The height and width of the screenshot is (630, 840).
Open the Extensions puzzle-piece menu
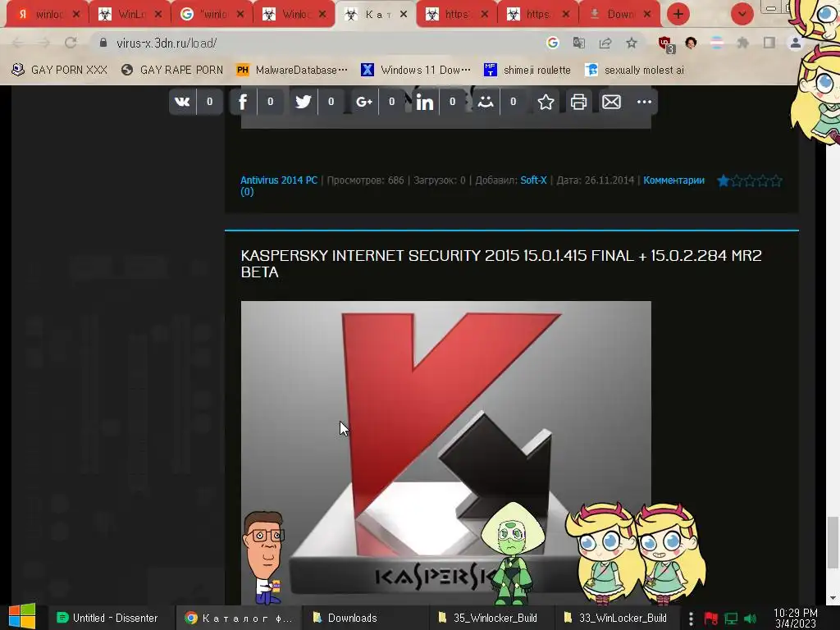742,43
